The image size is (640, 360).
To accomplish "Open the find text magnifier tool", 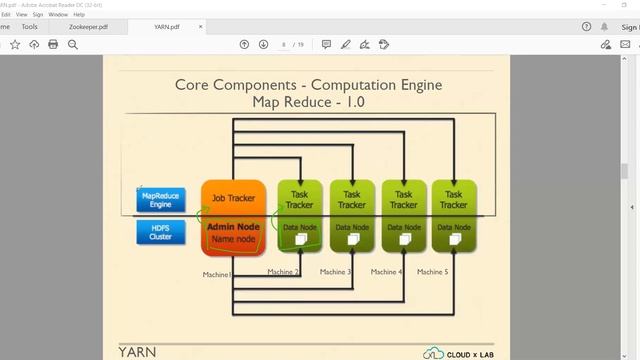I will click(x=73, y=44).
